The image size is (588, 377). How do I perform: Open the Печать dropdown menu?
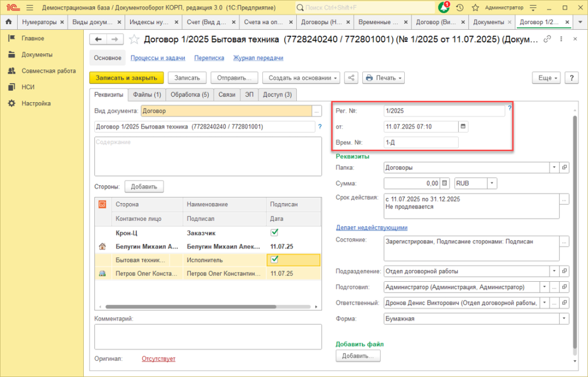pos(383,78)
